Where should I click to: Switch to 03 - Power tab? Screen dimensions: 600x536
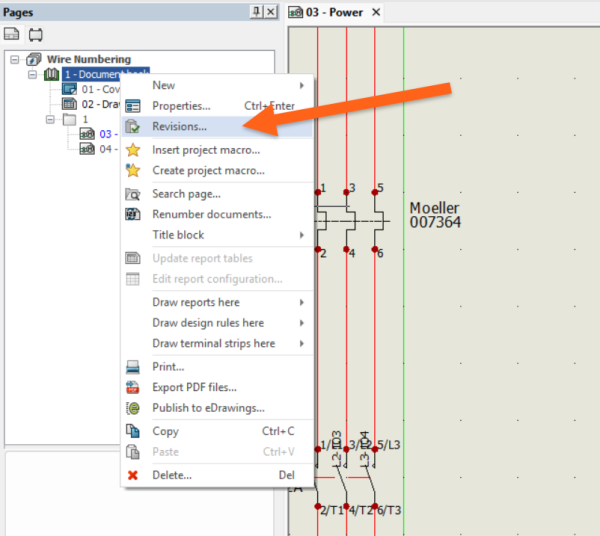(x=334, y=12)
